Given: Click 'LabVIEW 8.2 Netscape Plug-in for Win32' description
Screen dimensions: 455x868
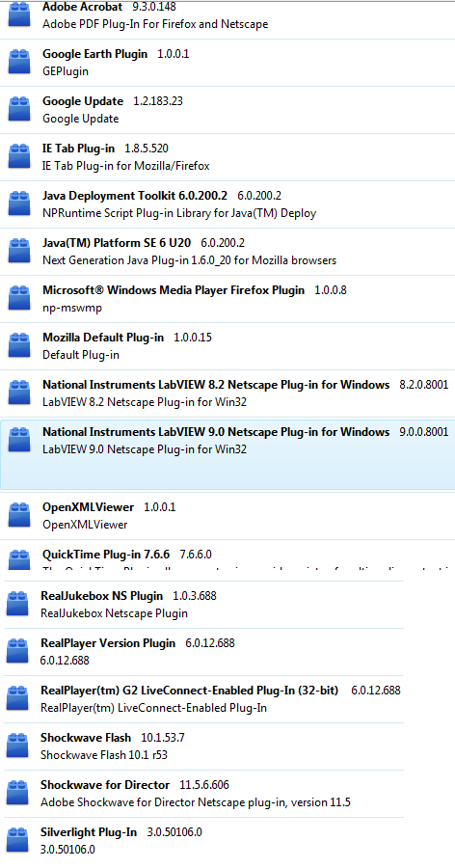Looking at the screenshot, I should tap(145, 402).
